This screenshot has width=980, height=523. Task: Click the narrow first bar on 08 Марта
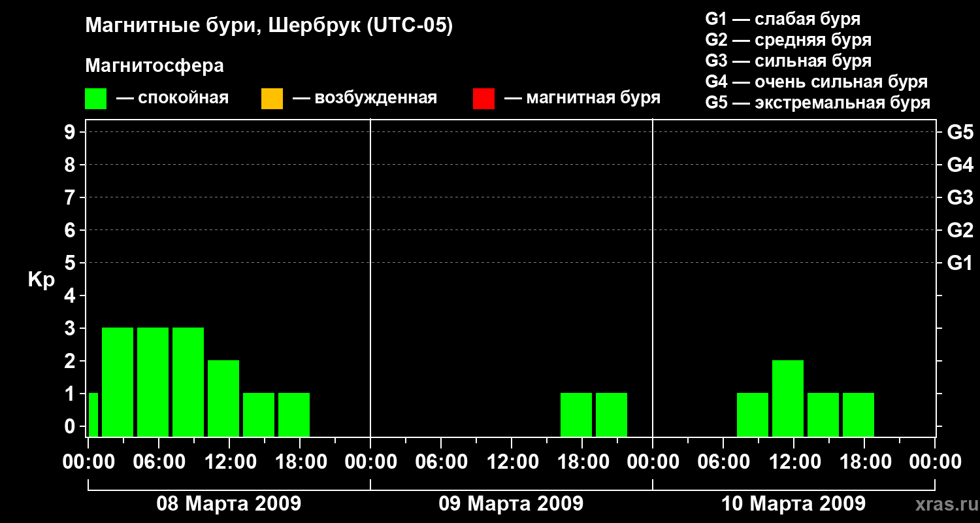pos(93,414)
